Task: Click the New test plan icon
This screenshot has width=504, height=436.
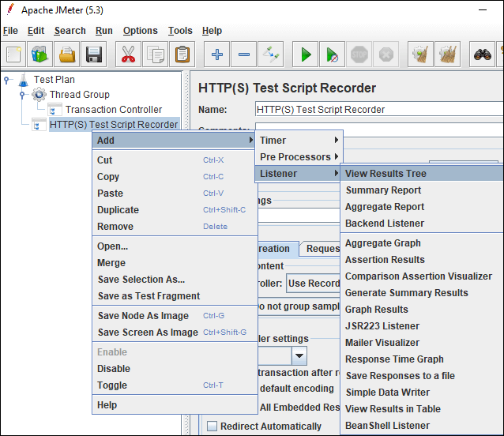Action: coord(14,54)
